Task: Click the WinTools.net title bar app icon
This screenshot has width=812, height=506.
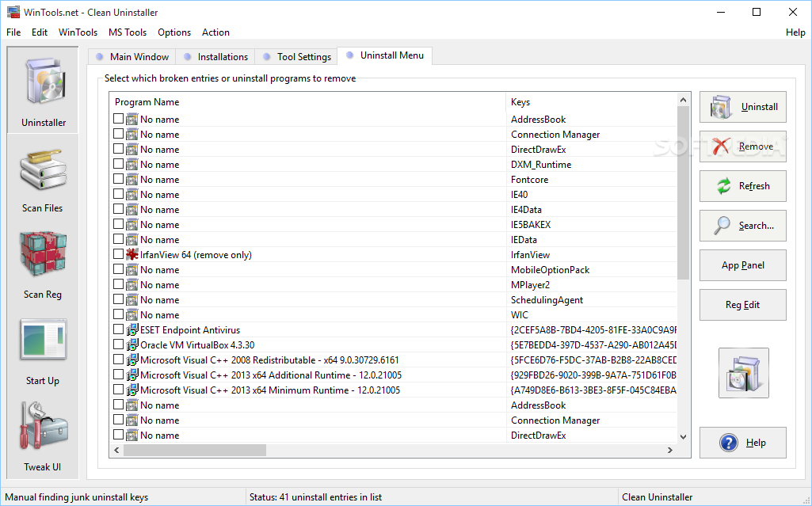Action: pos(13,12)
